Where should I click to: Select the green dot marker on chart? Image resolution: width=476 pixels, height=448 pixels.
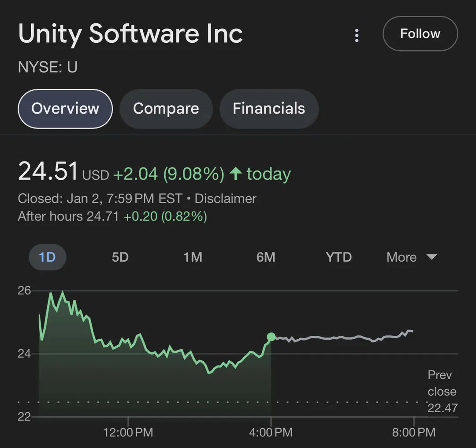270,337
